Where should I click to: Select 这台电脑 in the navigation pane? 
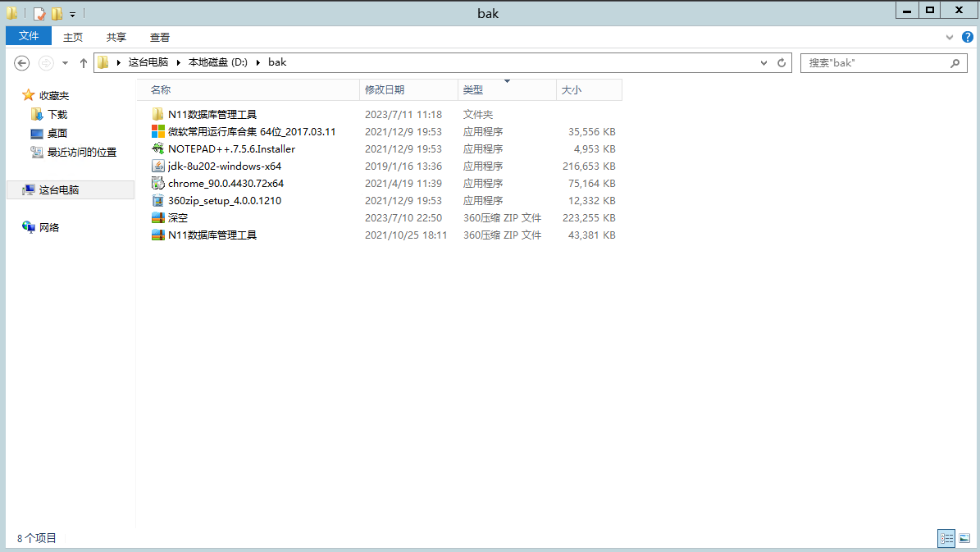58,189
